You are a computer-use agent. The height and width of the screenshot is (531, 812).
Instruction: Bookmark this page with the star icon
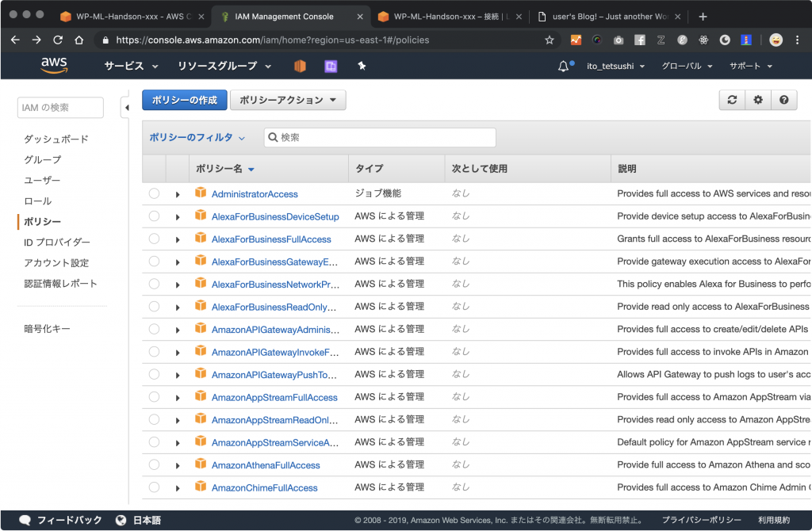click(x=549, y=40)
